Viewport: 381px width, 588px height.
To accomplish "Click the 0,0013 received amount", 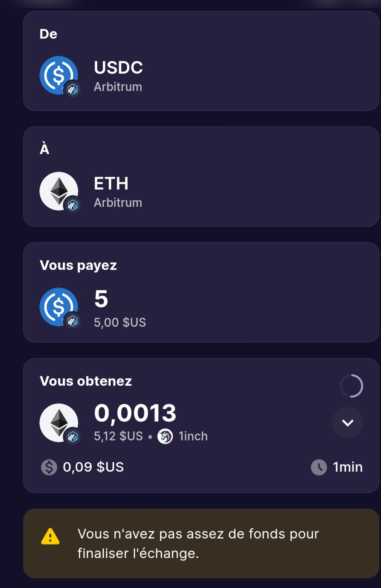I will [135, 413].
